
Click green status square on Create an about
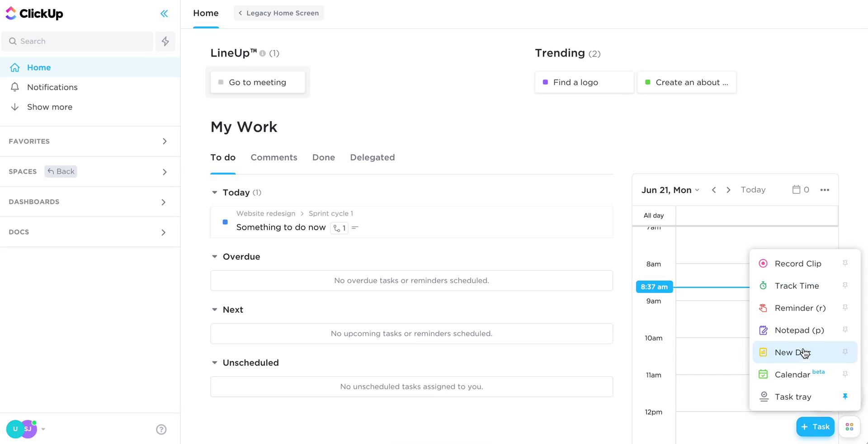648,82
